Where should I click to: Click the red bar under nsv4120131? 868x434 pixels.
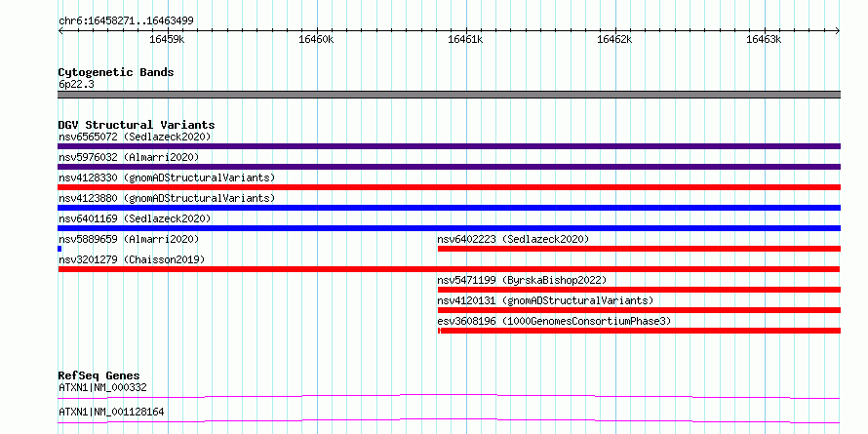pos(640,310)
